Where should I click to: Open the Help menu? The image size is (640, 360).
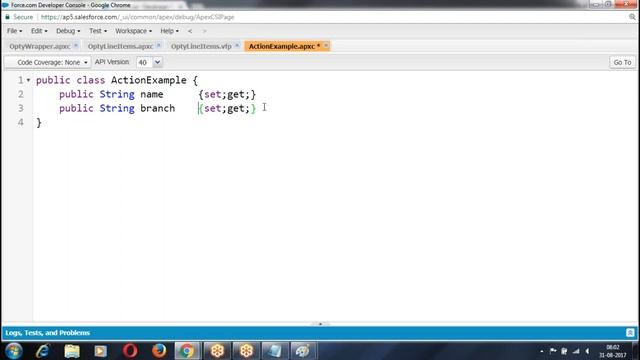pos(169,31)
